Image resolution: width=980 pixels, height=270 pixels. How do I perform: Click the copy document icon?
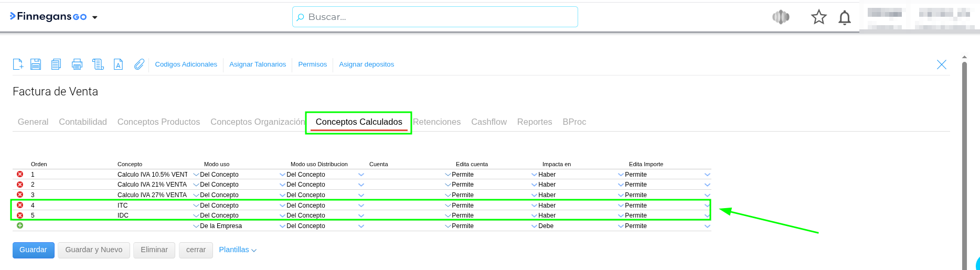[x=56, y=64]
